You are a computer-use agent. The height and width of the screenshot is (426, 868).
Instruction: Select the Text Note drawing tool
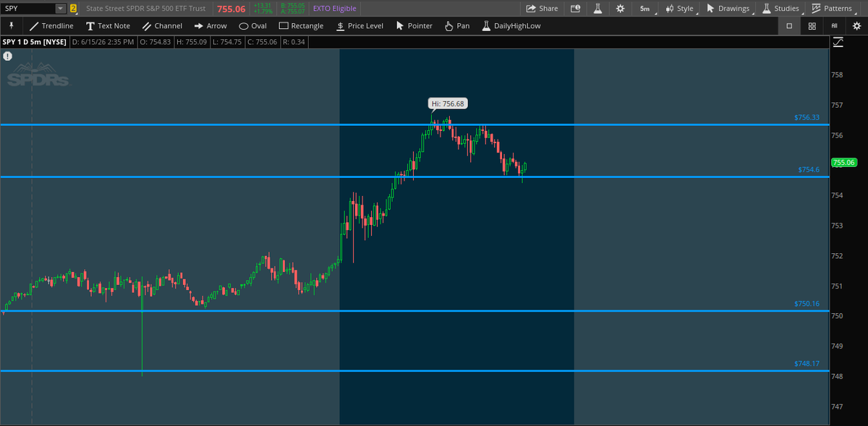(x=108, y=26)
